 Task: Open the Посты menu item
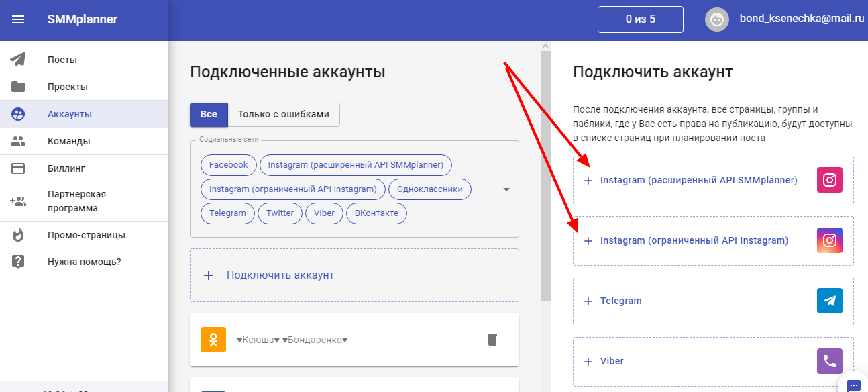coord(84,60)
